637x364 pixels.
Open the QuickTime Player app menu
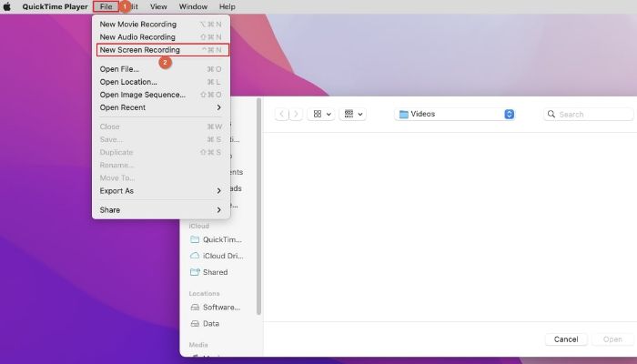(55, 6)
